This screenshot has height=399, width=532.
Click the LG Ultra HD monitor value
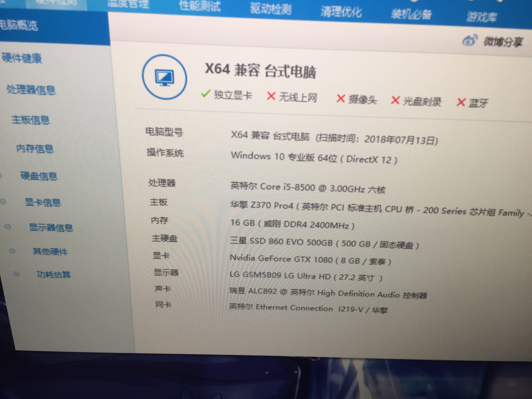coord(306,276)
